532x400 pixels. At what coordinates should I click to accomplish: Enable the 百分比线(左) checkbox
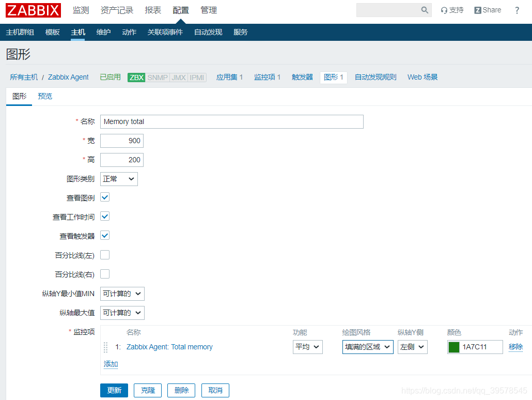(x=105, y=255)
